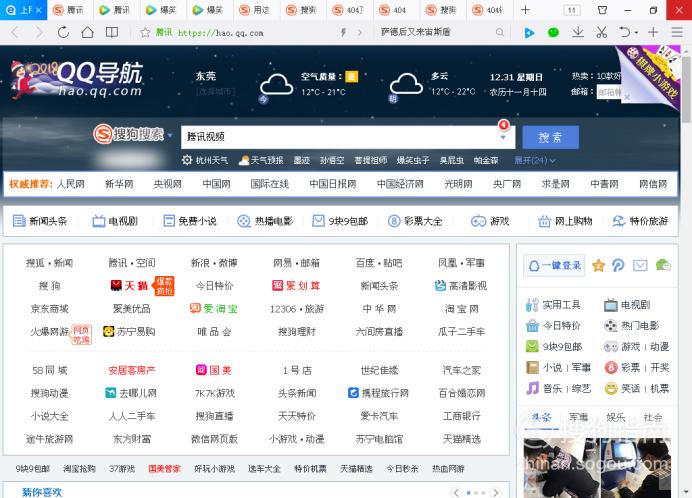692x498 pixels.
Task: Select the 头条 news tab
Action: tap(541, 417)
